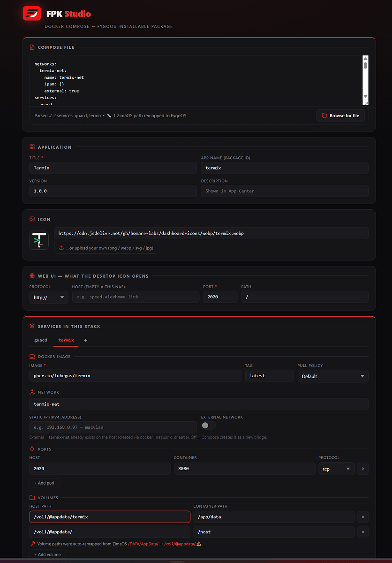Click the Host (empty = this NAS) field

(136, 297)
